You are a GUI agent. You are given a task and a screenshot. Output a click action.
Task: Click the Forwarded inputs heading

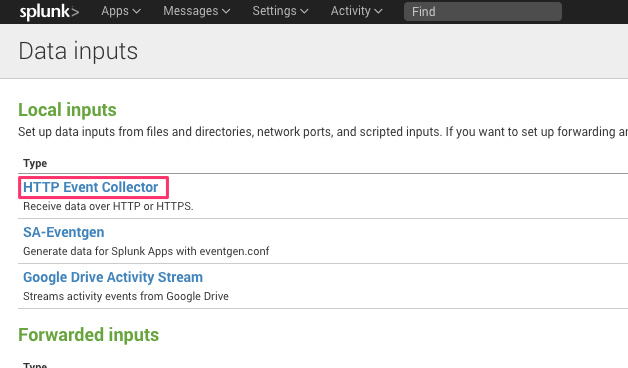pos(89,335)
